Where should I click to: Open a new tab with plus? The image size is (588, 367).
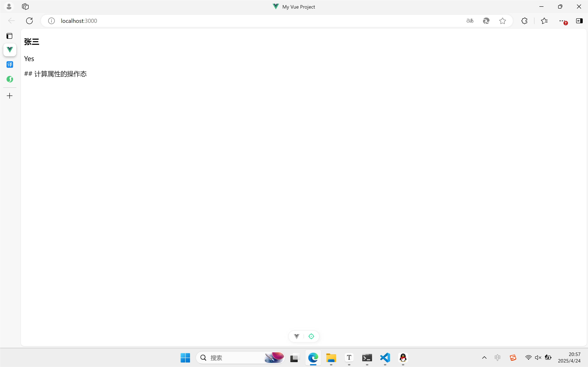[x=10, y=96]
